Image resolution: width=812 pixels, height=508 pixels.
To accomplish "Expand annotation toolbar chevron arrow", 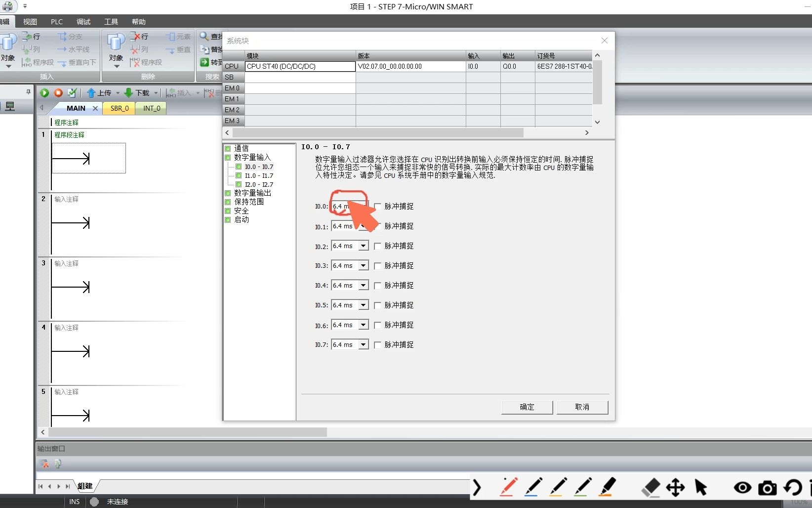I will point(477,488).
